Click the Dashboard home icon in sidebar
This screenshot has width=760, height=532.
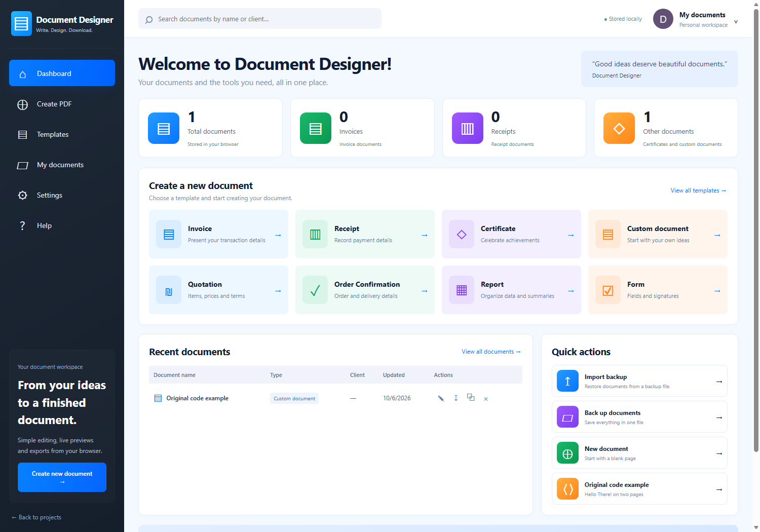pyautogui.click(x=22, y=74)
